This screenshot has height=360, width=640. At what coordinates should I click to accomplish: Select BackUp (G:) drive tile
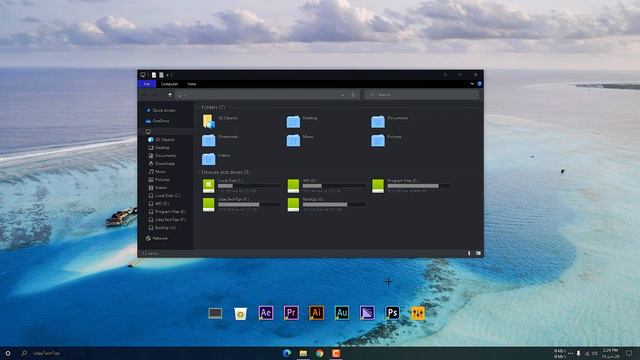pos(326,204)
